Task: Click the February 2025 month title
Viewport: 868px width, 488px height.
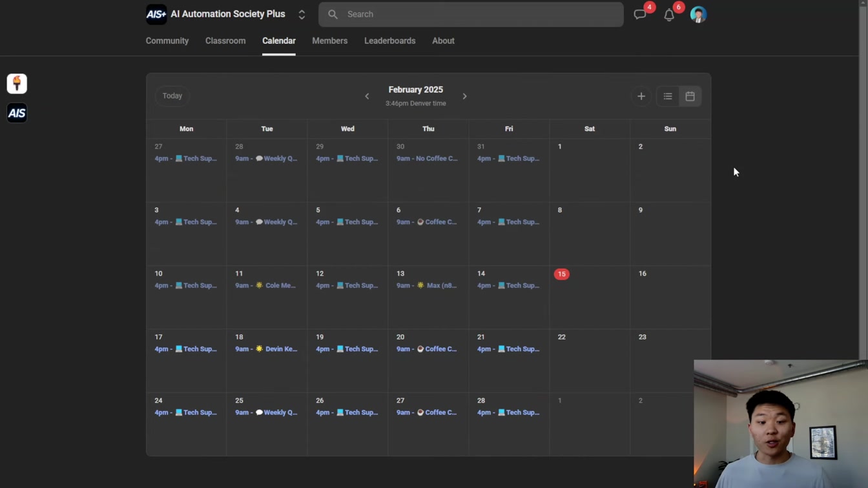Action: tap(416, 90)
